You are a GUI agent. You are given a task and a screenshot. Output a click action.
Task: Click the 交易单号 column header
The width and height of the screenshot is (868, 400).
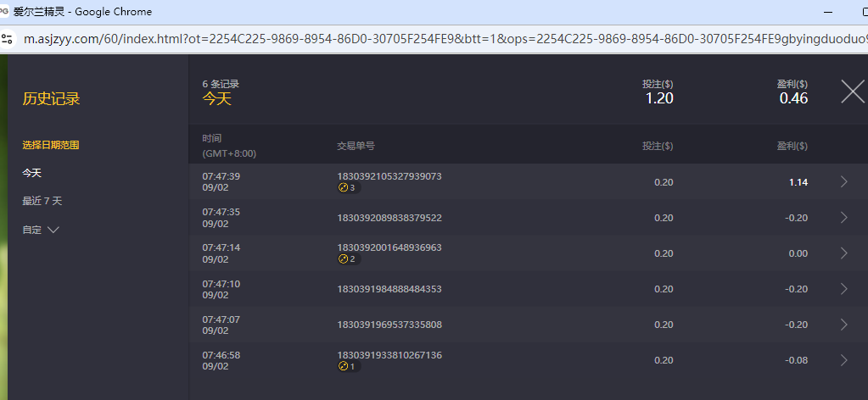[356, 146]
